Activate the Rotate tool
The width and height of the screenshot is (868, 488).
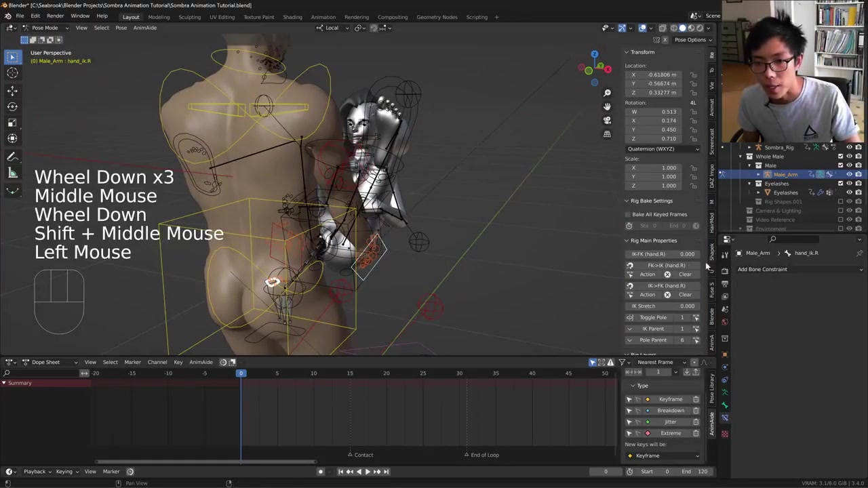click(12, 106)
